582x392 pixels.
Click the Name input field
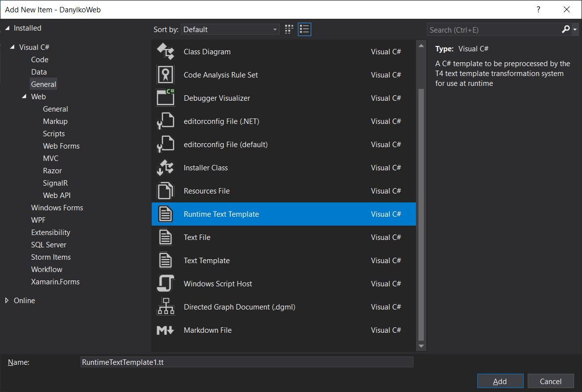(247, 362)
